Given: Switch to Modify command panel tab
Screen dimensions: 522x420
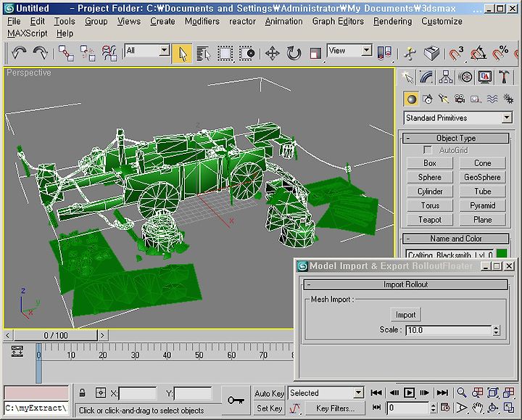Looking at the screenshot, I should point(426,77).
